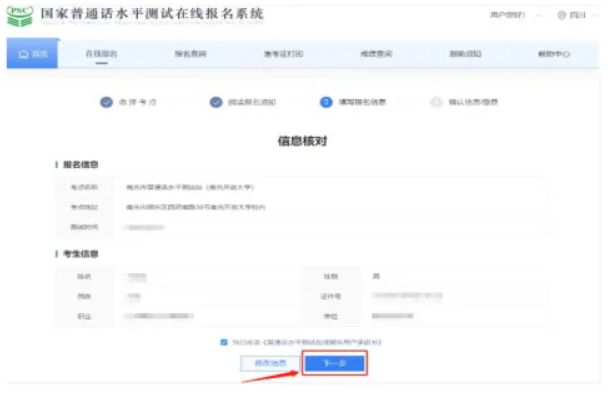Open the 准考证打印 tab
The image size is (611, 399).
point(283,54)
